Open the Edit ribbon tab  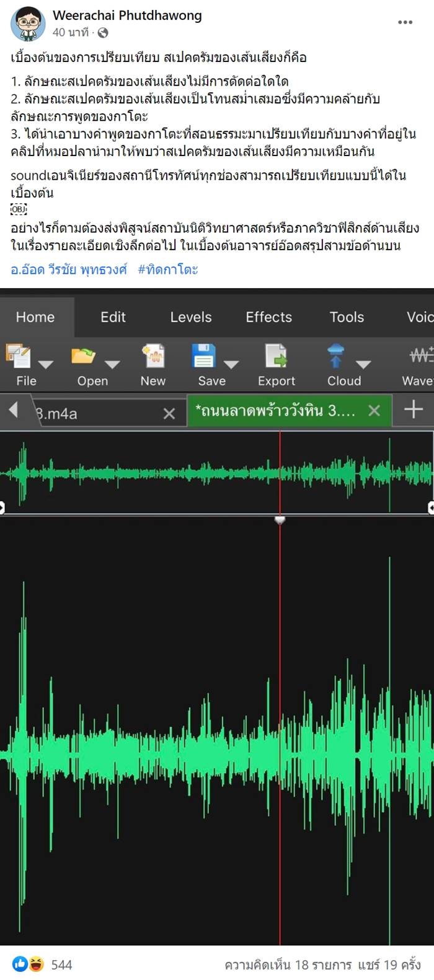click(113, 317)
